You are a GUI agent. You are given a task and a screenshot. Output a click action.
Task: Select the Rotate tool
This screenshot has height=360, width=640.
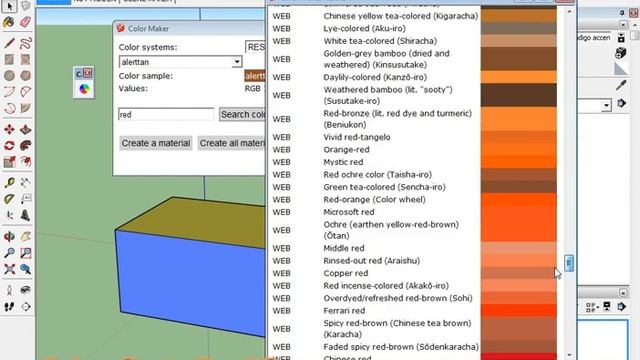click(x=9, y=146)
